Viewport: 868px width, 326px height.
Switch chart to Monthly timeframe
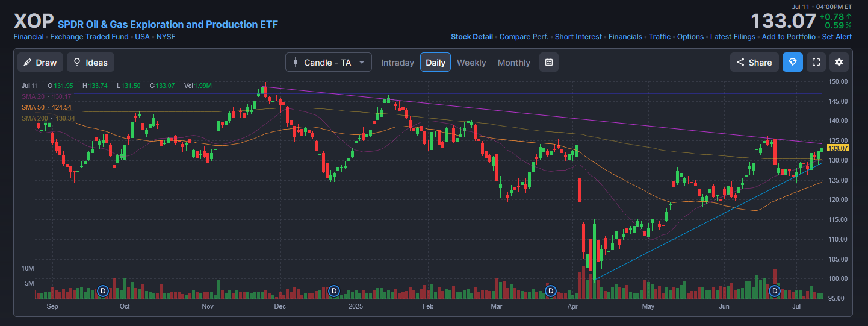(x=514, y=63)
